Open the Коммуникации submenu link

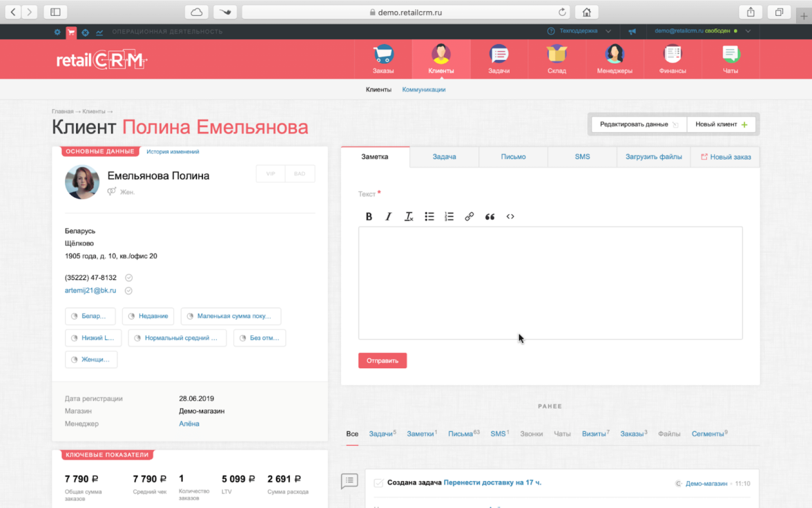424,90
